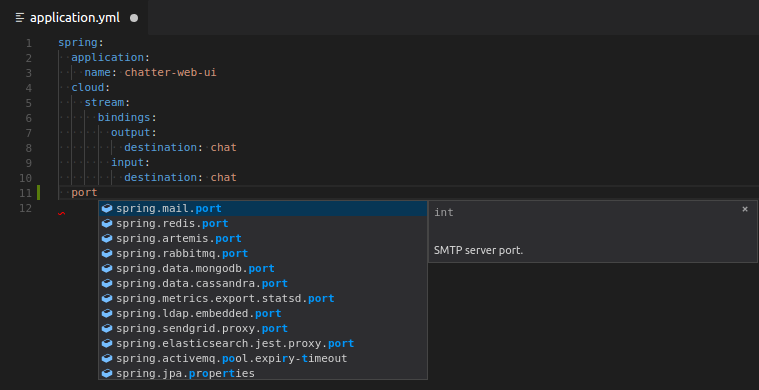The width and height of the screenshot is (759, 390).
Task: Pick spring.ldap.embedded.port completion
Action: pos(263,314)
